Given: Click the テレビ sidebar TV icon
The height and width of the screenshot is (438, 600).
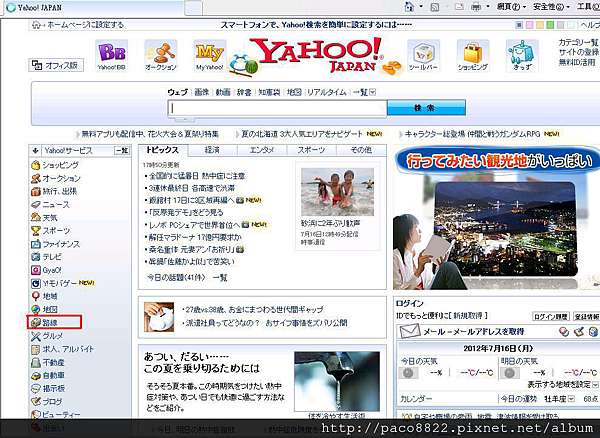Looking at the screenshot, I should [36, 257].
